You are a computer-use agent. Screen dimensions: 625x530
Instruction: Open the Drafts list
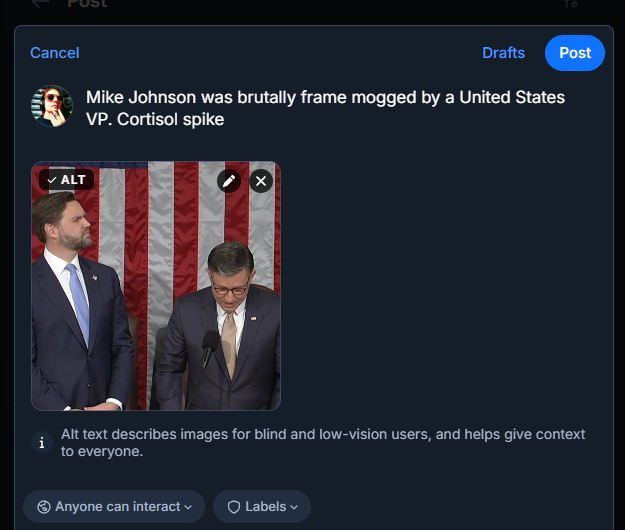click(x=503, y=53)
